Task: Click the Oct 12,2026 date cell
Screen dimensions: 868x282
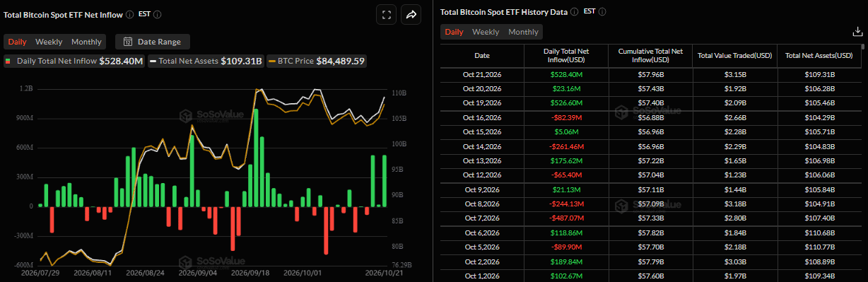Action: coord(482,175)
